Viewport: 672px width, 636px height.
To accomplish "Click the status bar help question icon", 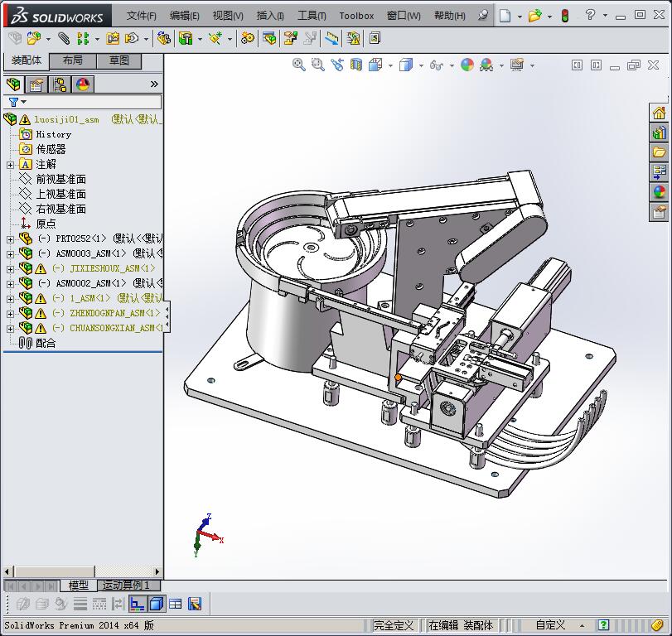I will 603,625.
